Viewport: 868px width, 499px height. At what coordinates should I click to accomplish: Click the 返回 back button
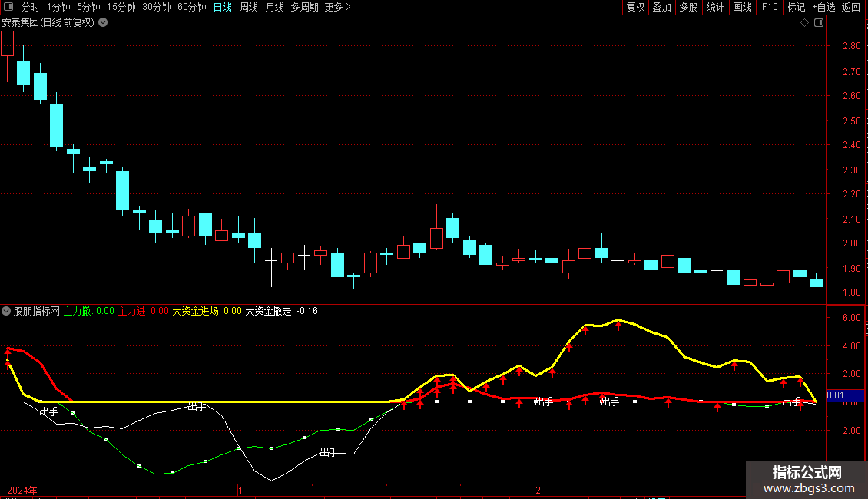(851, 7)
